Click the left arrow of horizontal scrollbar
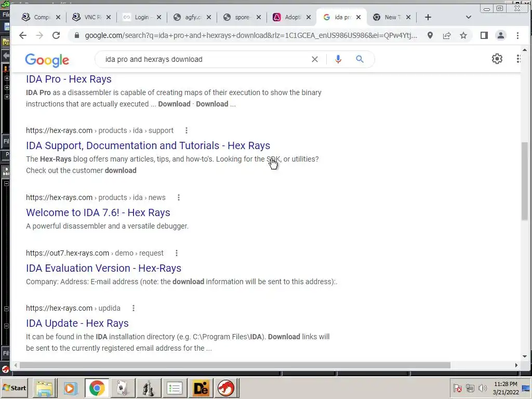 [x=16, y=365]
